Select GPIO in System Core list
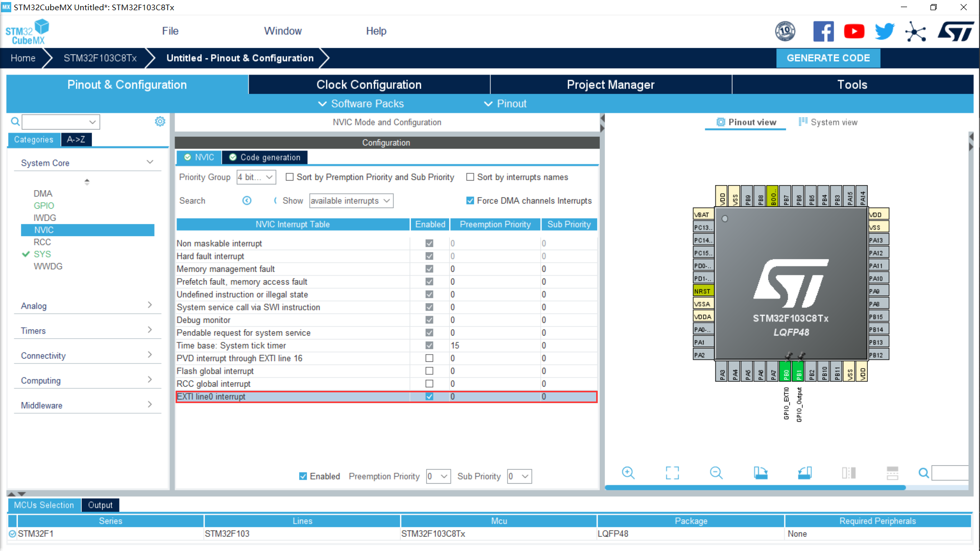The image size is (980, 551). click(44, 206)
